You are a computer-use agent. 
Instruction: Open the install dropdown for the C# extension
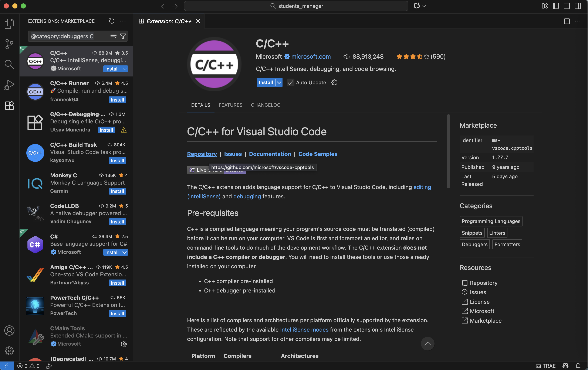(125, 253)
